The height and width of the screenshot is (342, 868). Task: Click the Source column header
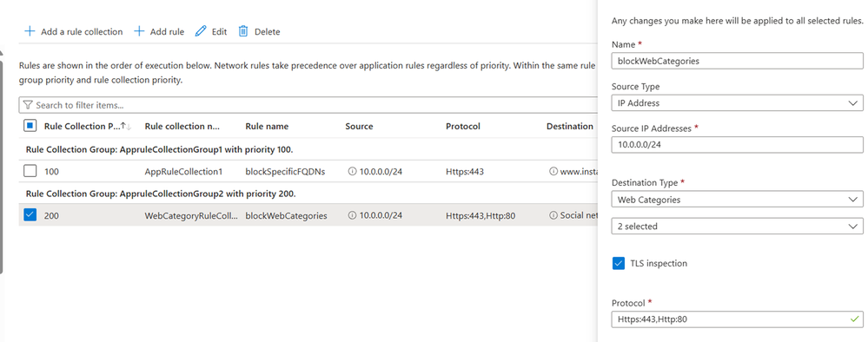point(359,126)
